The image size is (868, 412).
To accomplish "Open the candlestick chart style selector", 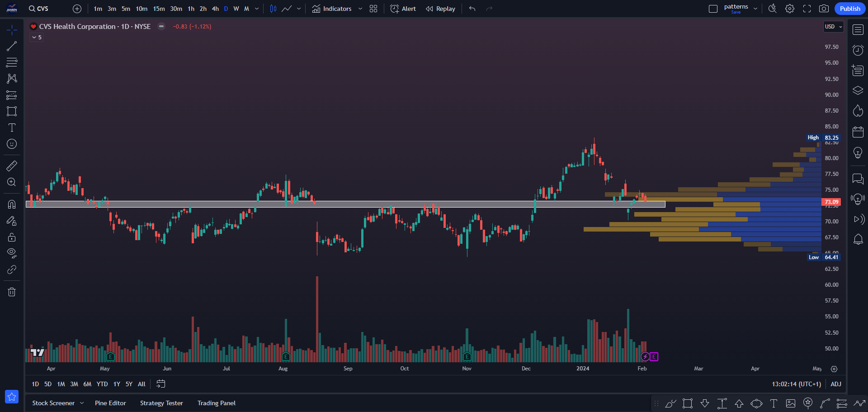I will 273,9.
